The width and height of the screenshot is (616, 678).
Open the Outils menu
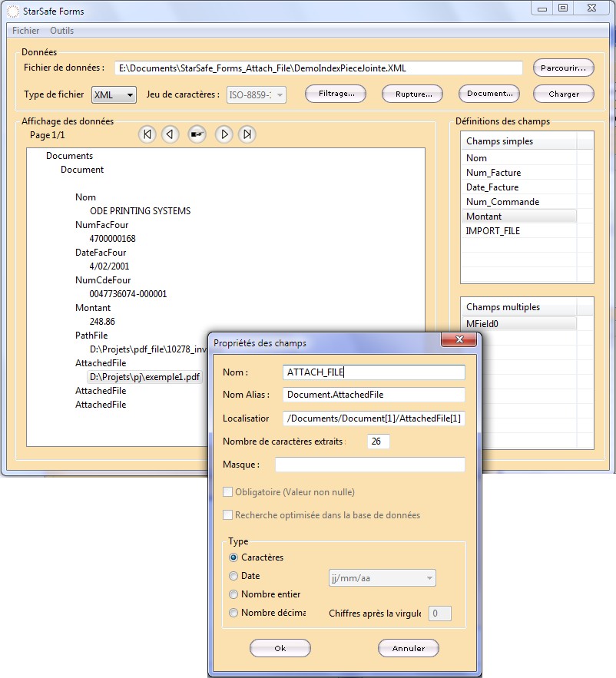pyautogui.click(x=62, y=31)
